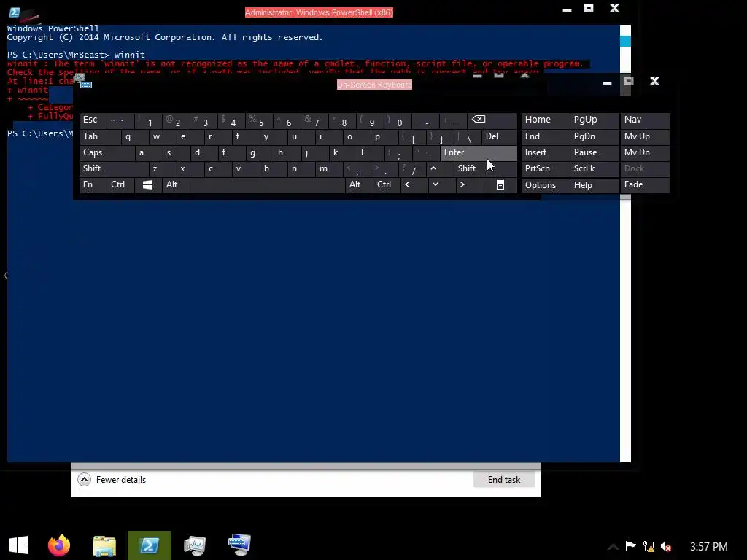
Task: Click the Action Center flag tray icon
Action: (x=631, y=546)
